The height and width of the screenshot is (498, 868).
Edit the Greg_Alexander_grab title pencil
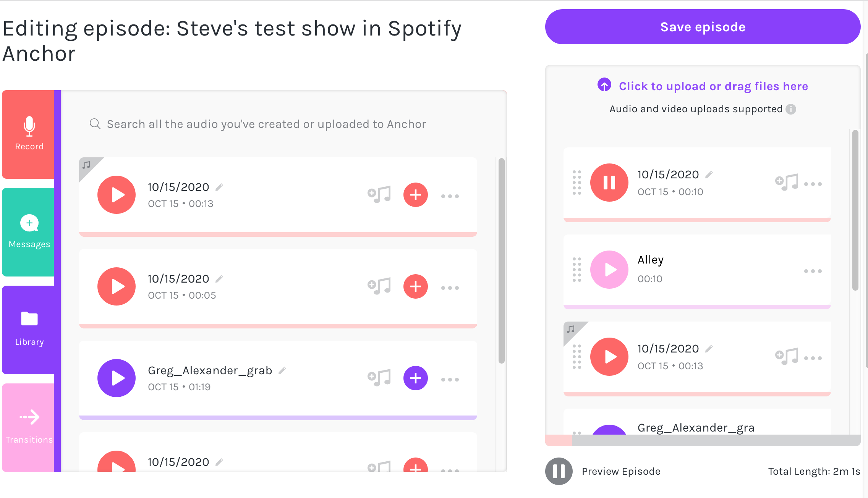point(282,370)
